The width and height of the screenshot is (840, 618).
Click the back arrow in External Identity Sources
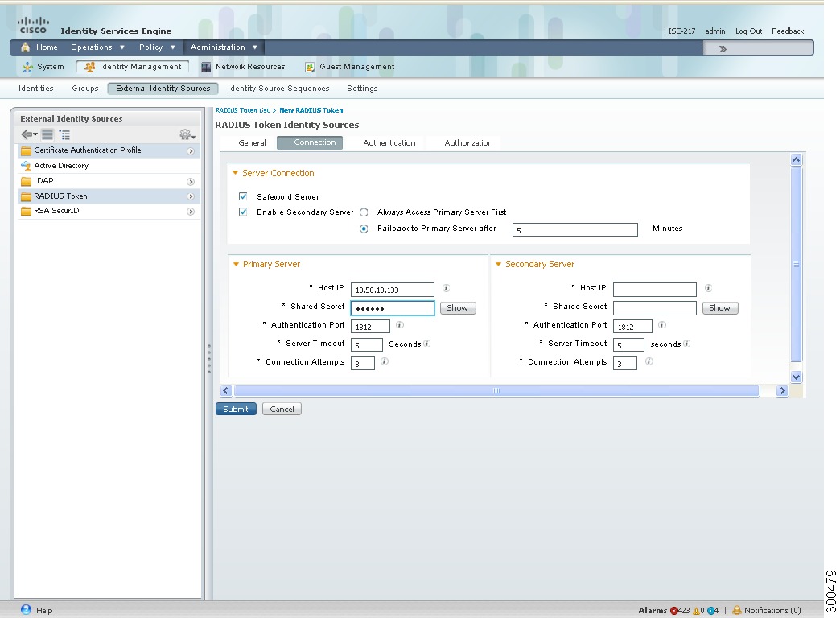29,134
